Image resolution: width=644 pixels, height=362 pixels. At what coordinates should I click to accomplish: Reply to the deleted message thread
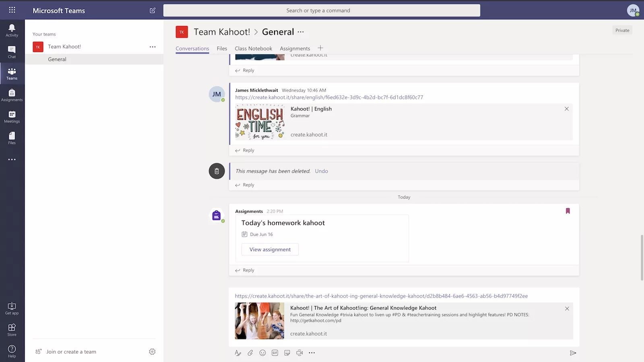pyautogui.click(x=245, y=185)
